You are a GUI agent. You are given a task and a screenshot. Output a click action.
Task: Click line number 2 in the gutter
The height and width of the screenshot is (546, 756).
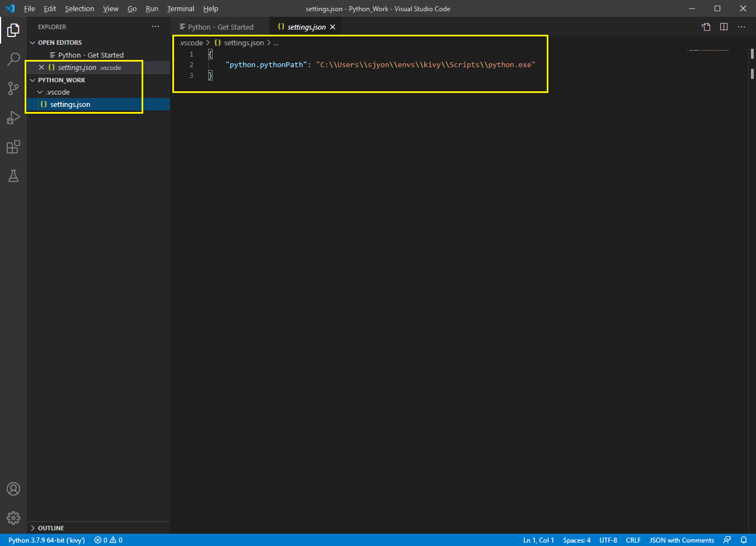tap(191, 65)
